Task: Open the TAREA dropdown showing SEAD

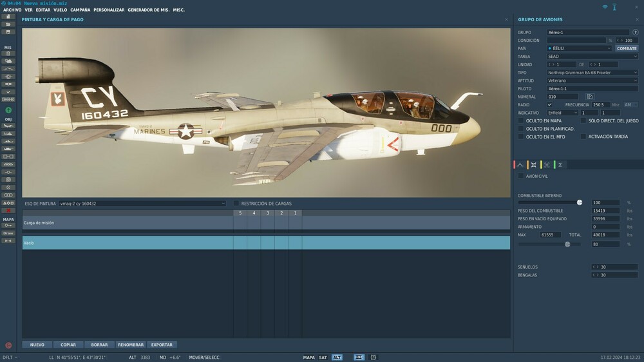Action: pyautogui.click(x=592, y=56)
